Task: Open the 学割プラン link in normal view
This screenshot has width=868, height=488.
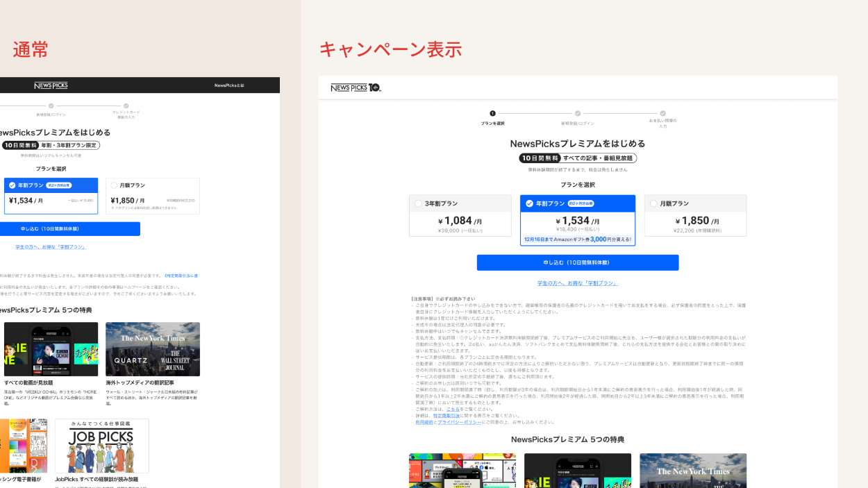Action: pos(51,247)
